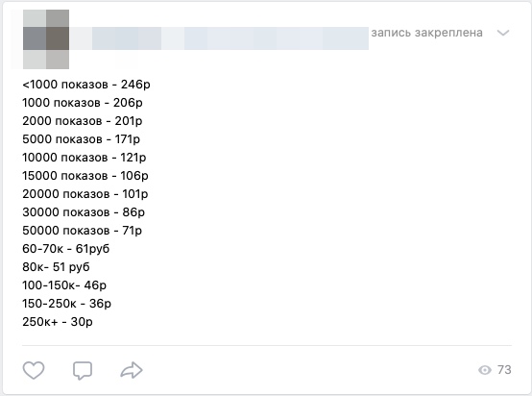Click the '10000 показов - 121р' line
This screenshot has height=396, width=532.
(85, 158)
